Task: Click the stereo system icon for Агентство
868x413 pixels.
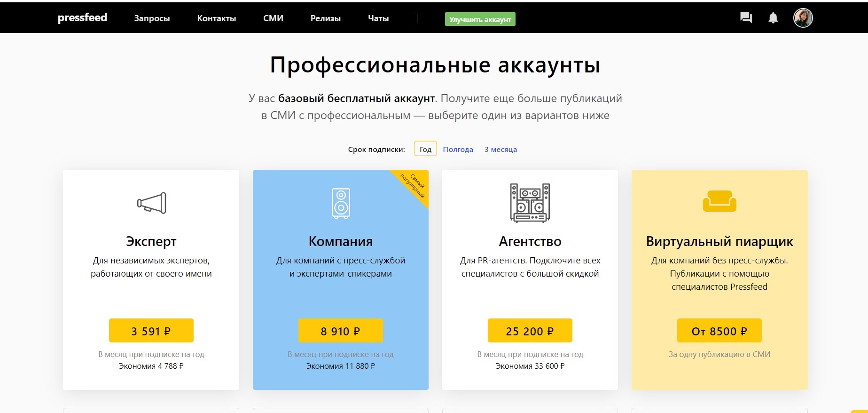Action: click(x=530, y=203)
